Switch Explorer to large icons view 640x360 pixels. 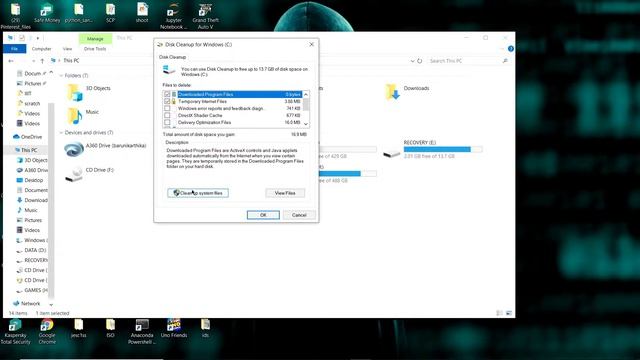click(509, 313)
